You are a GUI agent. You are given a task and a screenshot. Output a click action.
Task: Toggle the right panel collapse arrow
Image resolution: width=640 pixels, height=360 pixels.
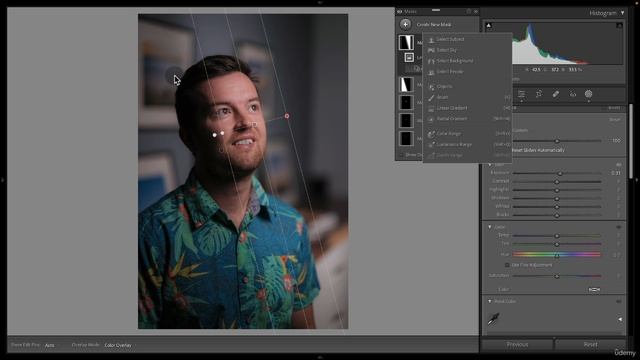pos(637,180)
